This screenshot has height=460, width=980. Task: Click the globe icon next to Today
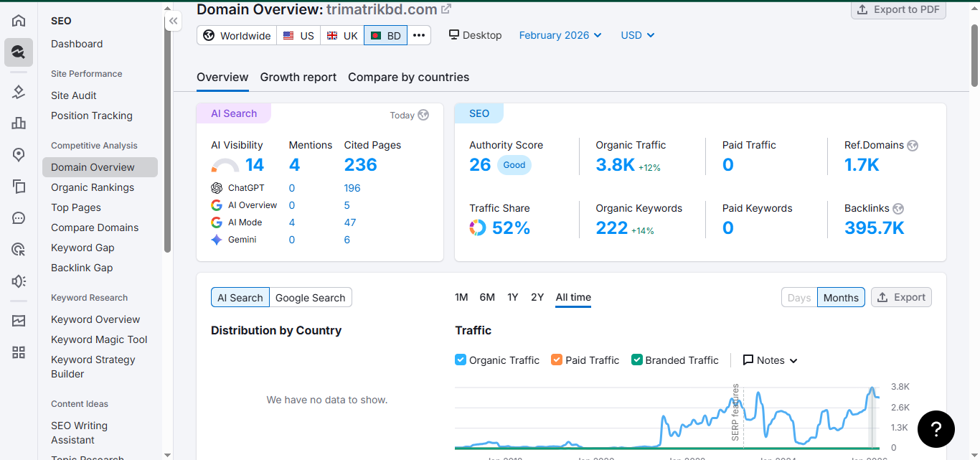423,115
